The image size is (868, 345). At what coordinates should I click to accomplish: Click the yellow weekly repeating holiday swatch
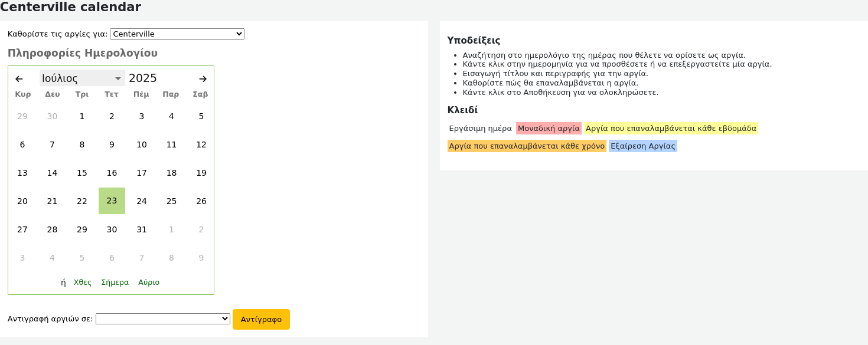coord(671,129)
